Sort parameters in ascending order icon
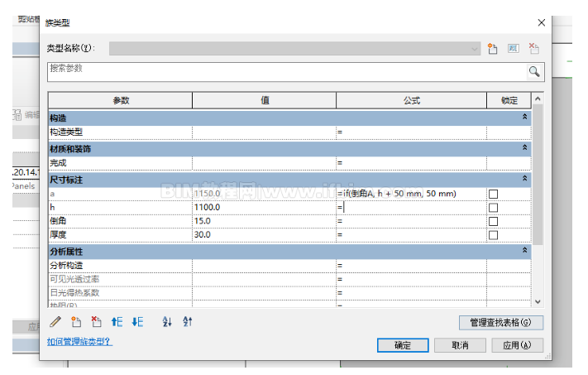This screenshot has height=375, width=588. click(x=167, y=322)
